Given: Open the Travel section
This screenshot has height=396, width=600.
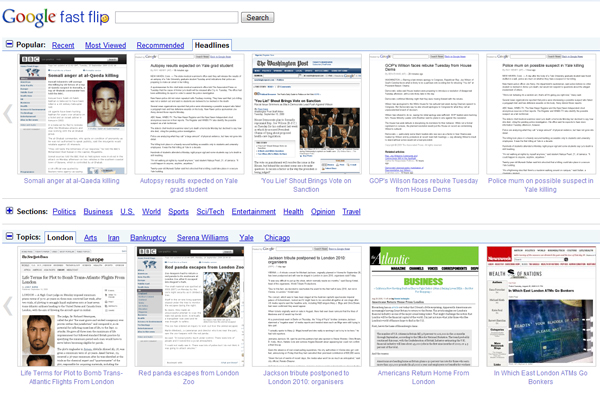Looking at the screenshot, I should click(x=351, y=212).
